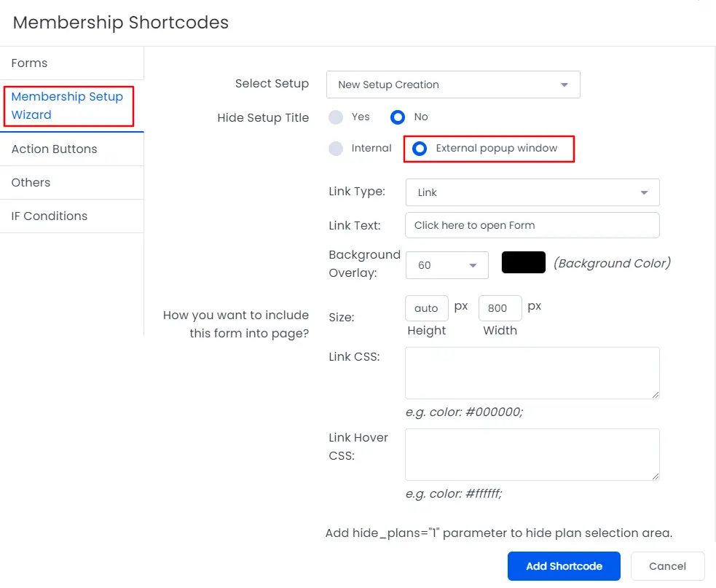Pick the black background color swatch
The height and width of the screenshot is (588, 716).
point(523,262)
